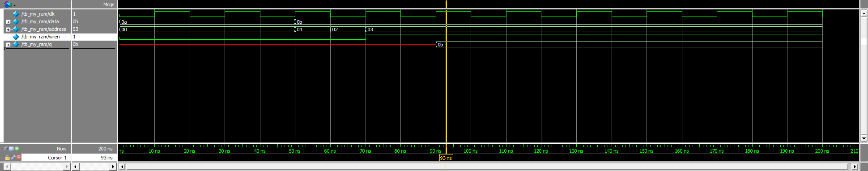Select the address signal diamond icon
Screen dimensions: 868x171
click(16, 29)
